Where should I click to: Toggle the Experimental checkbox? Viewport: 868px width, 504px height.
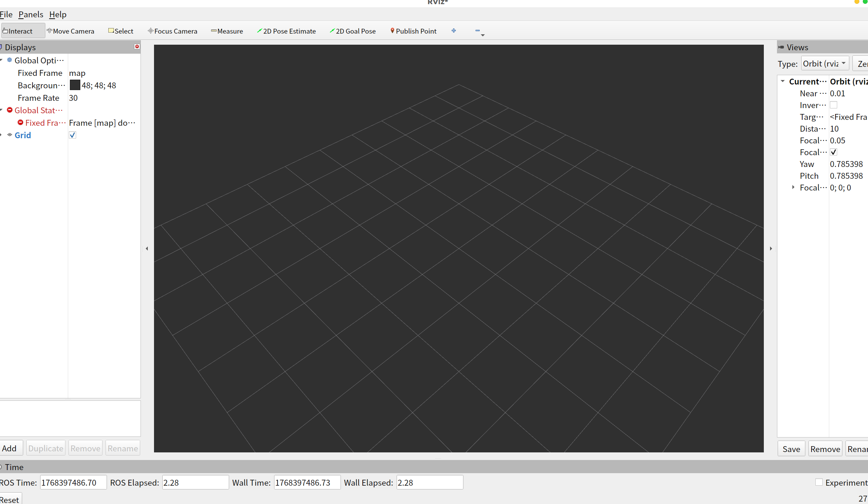point(819,482)
